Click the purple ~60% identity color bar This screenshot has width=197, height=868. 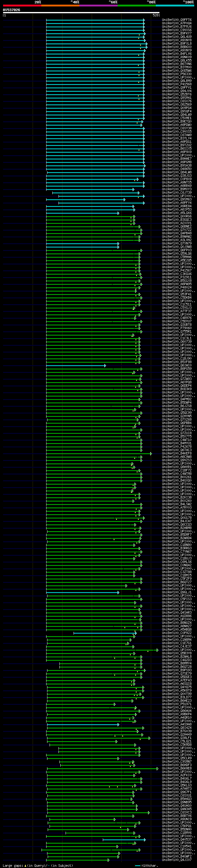pyautogui.click(x=99, y=6)
